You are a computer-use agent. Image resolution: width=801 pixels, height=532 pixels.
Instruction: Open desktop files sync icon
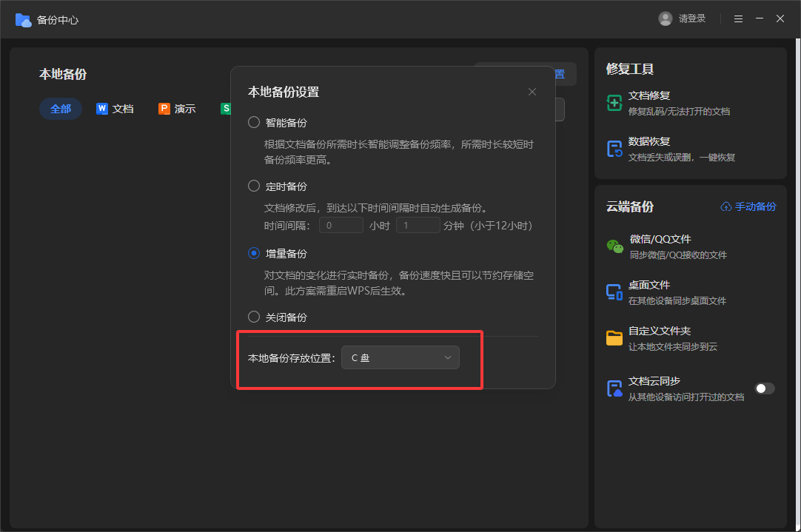[x=614, y=292]
